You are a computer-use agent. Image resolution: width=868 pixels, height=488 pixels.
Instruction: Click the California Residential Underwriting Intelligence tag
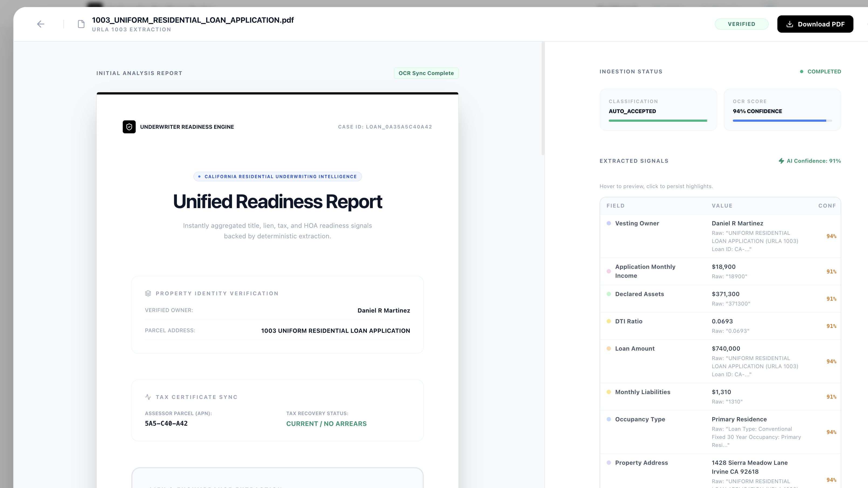[x=277, y=177]
